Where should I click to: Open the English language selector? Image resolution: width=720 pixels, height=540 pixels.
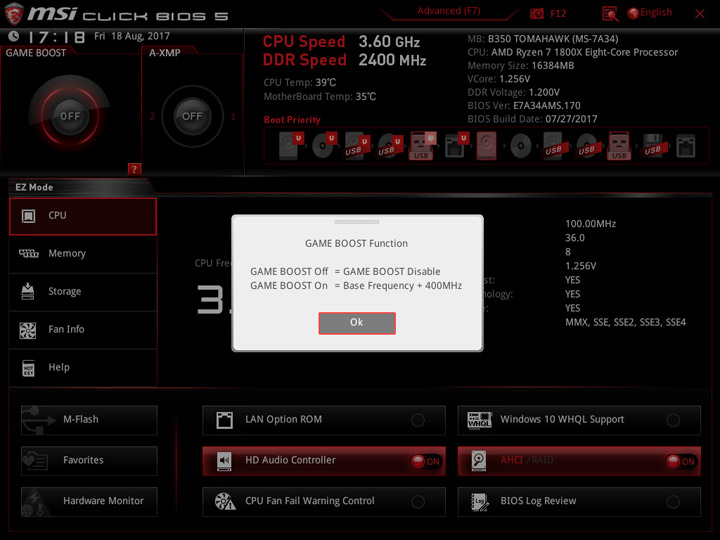[650, 12]
